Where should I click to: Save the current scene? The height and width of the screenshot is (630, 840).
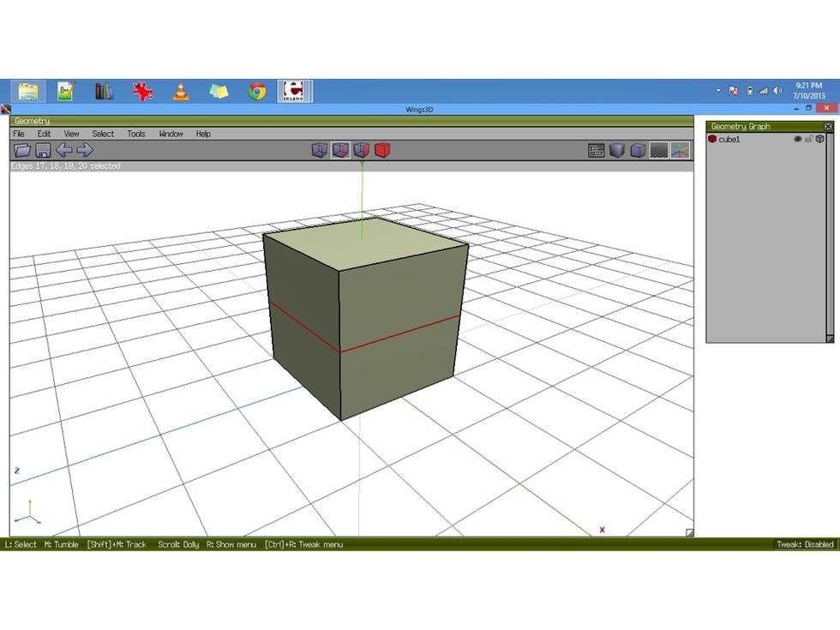click(x=41, y=150)
